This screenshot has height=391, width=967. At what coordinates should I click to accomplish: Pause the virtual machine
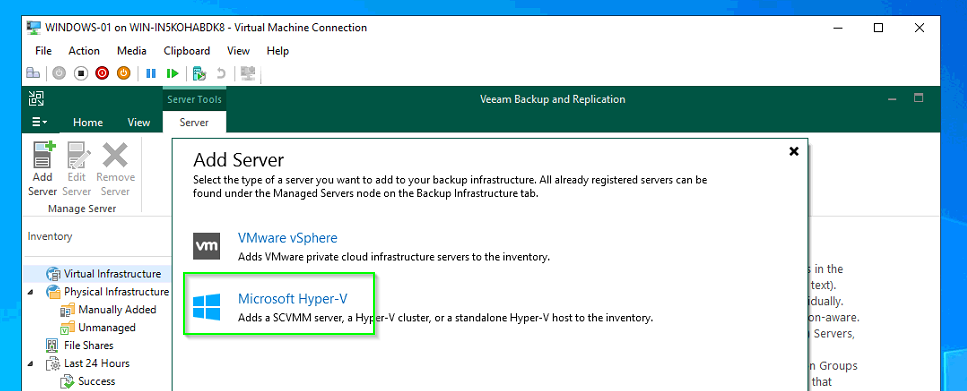[x=150, y=73]
